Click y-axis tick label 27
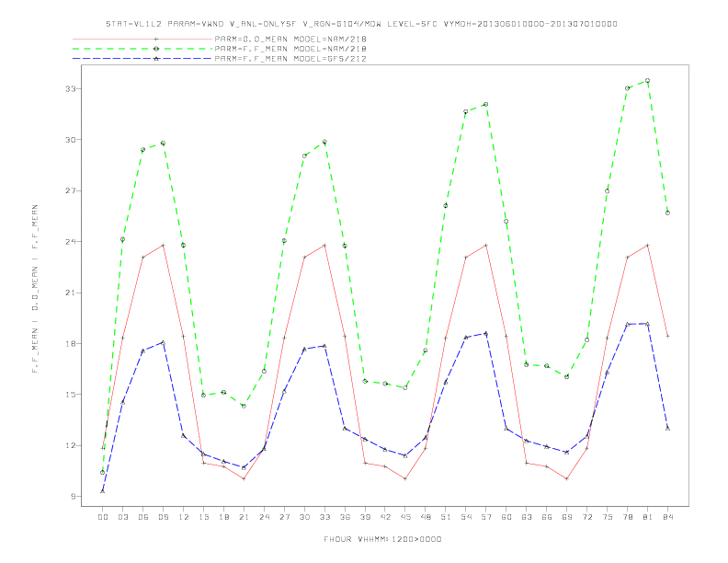The image size is (728, 563). coord(71,191)
